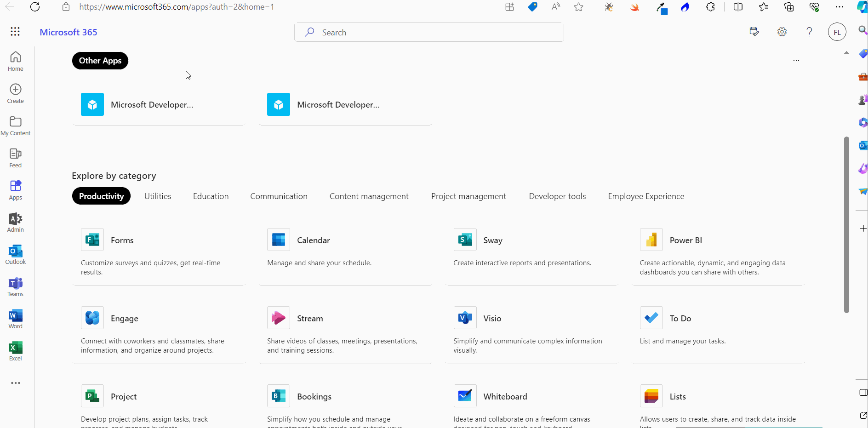Open browser Read aloud icon
The width and height of the screenshot is (868, 428).
(x=556, y=7)
